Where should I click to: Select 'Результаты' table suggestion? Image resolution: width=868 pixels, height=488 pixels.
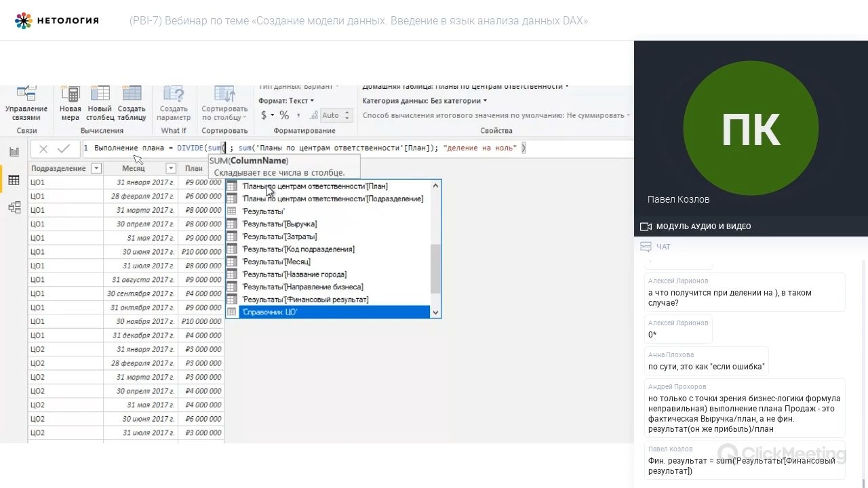pos(328,211)
